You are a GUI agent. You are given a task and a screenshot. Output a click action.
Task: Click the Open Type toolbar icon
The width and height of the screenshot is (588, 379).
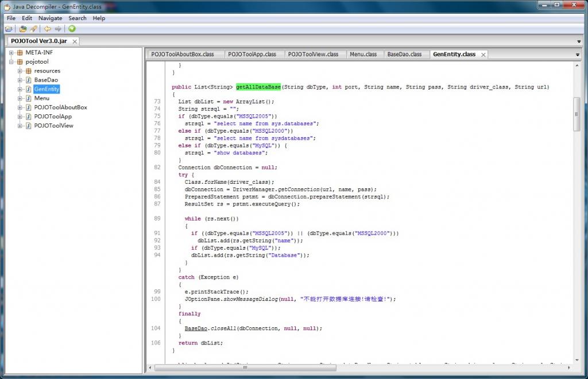click(23, 29)
